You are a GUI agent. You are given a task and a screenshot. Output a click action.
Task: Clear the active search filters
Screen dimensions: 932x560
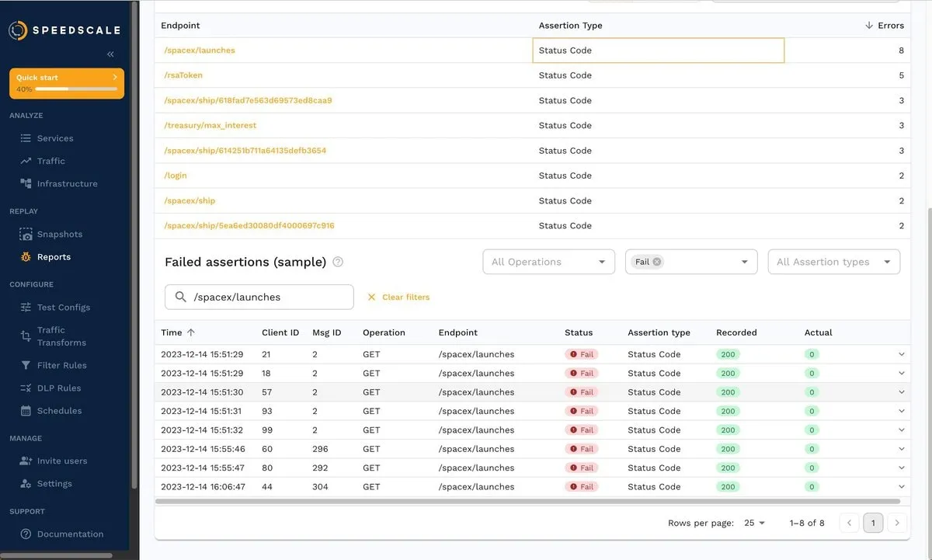pos(398,296)
